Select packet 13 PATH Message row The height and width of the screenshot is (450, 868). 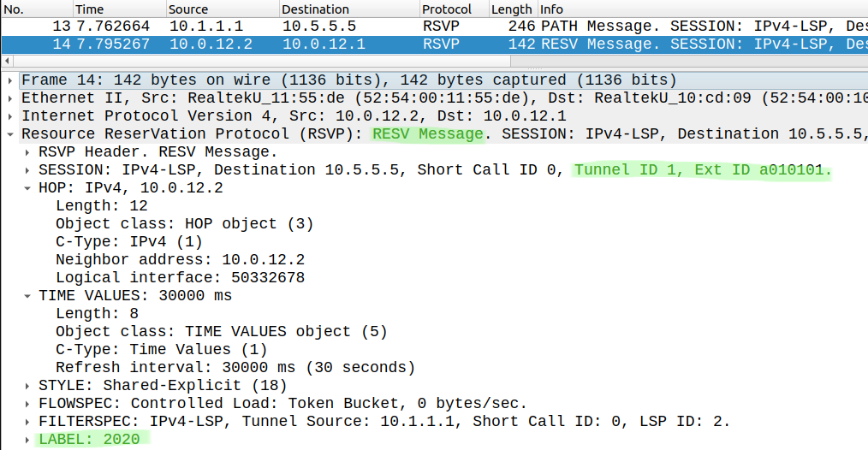(x=434, y=26)
